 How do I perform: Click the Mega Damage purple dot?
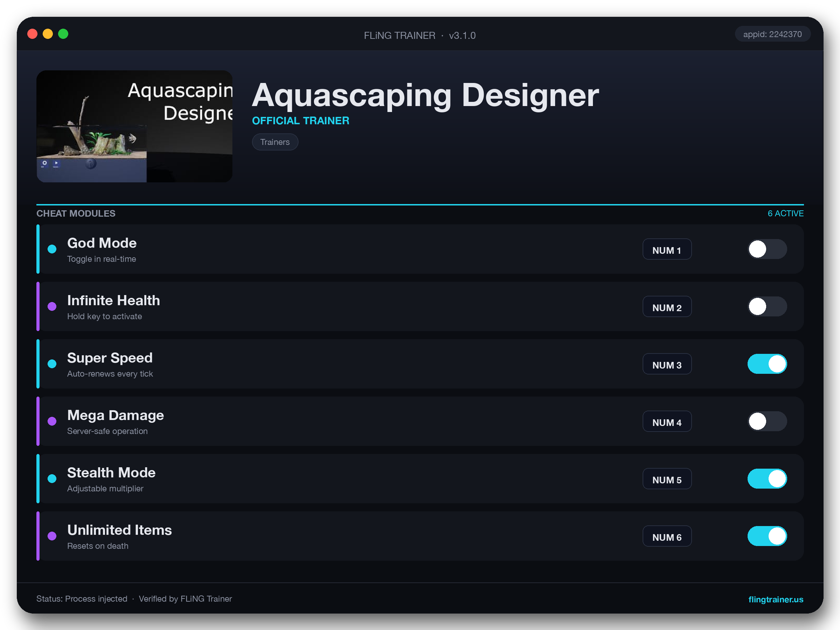click(x=52, y=421)
